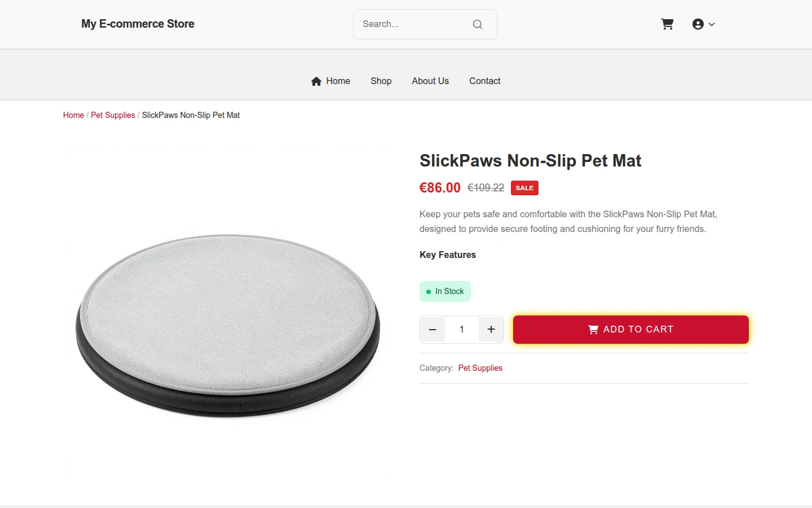Click the Pet Supplies category link
Viewport: 812px width, 508px height.
coord(480,368)
